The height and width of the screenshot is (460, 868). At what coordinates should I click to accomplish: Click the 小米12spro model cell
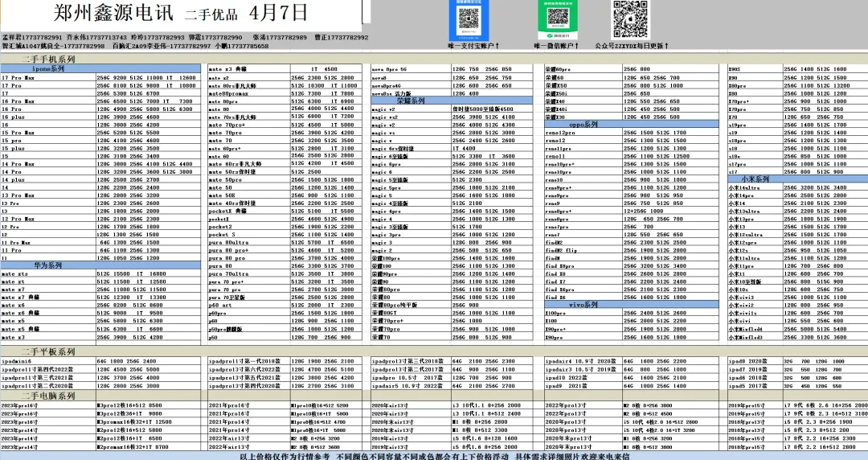pos(755,242)
